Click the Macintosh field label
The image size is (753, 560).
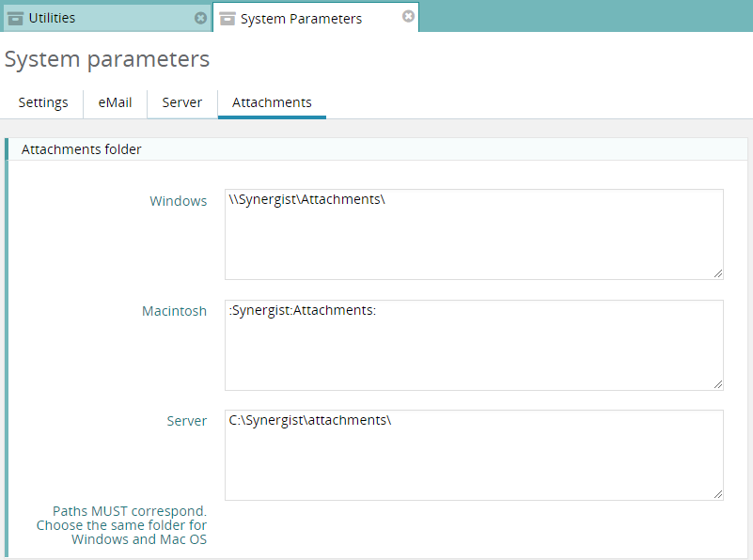pyautogui.click(x=174, y=311)
